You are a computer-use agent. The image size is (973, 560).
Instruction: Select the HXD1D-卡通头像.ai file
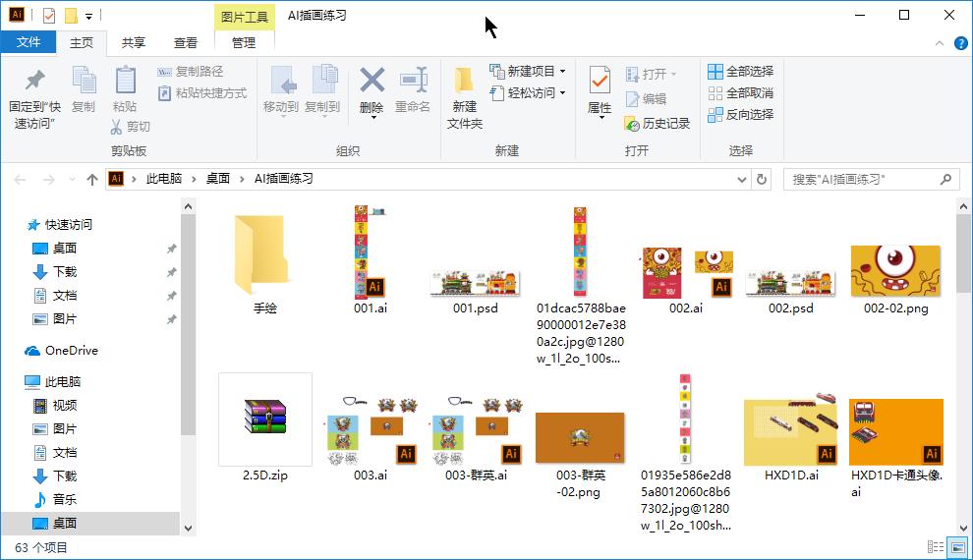pos(896,448)
